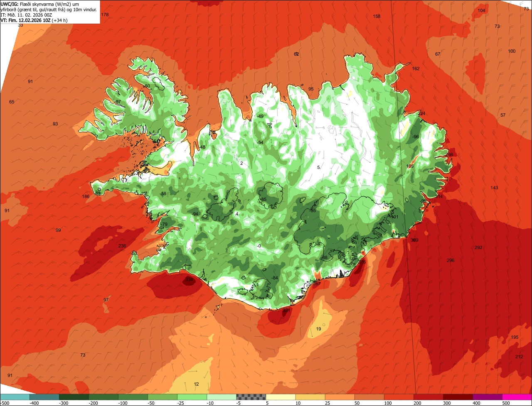
Task: Select the orange swatch between 25 and 50
Action: (x=340, y=397)
